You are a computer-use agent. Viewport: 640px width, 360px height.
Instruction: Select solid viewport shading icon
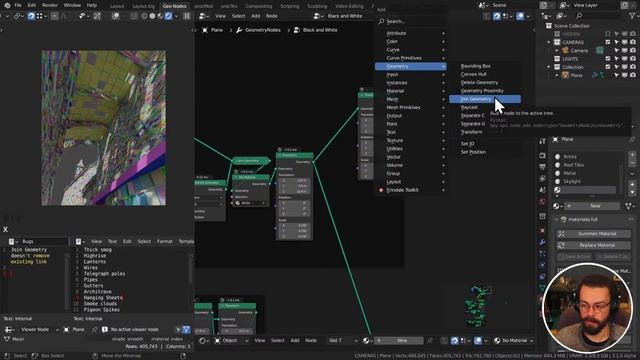click(x=152, y=16)
